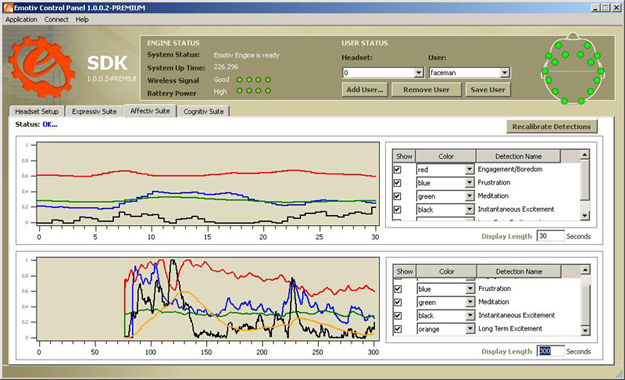Viewport: 625px width, 380px height.
Task: Select the Affectiv Suite tab
Action: coord(150,111)
